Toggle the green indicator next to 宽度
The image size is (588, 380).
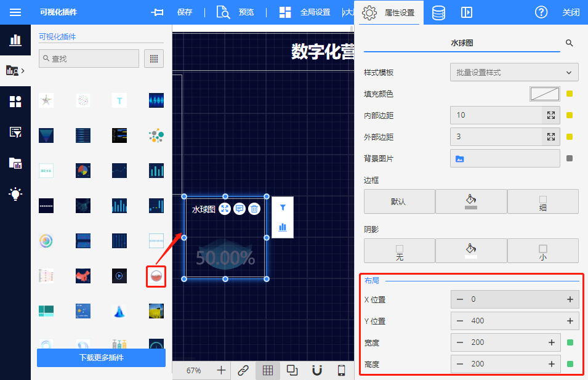coord(570,342)
